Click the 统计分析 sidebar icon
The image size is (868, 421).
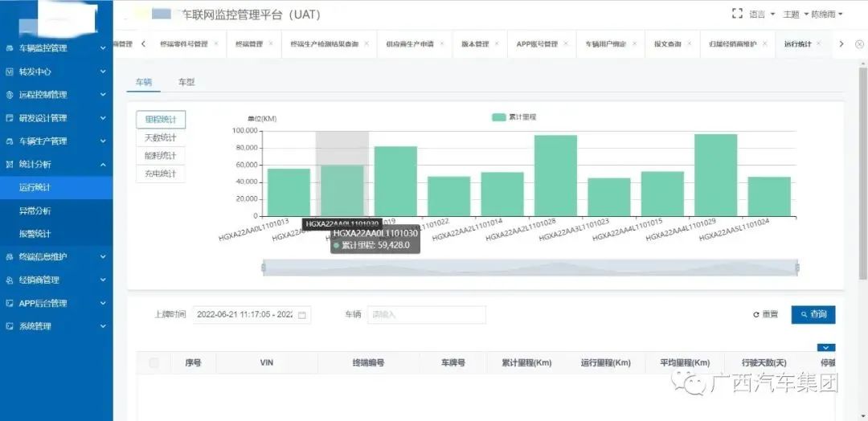click(x=10, y=165)
